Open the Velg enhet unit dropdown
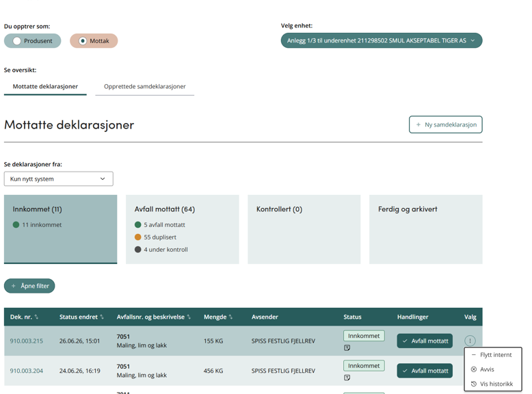 382,40
